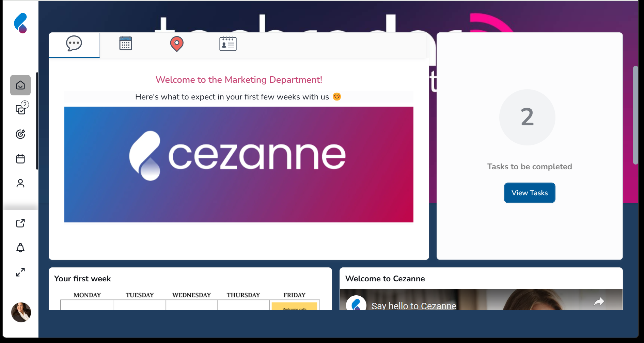
Task: Switch to the contact card tab
Action: coord(228,44)
